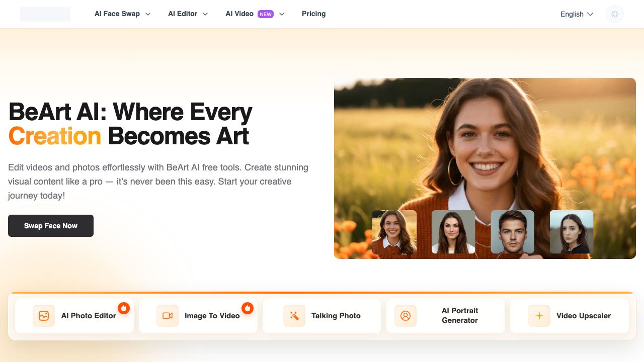Select the male face thumbnail
Screen dimensions: 644x362
click(513, 232)
